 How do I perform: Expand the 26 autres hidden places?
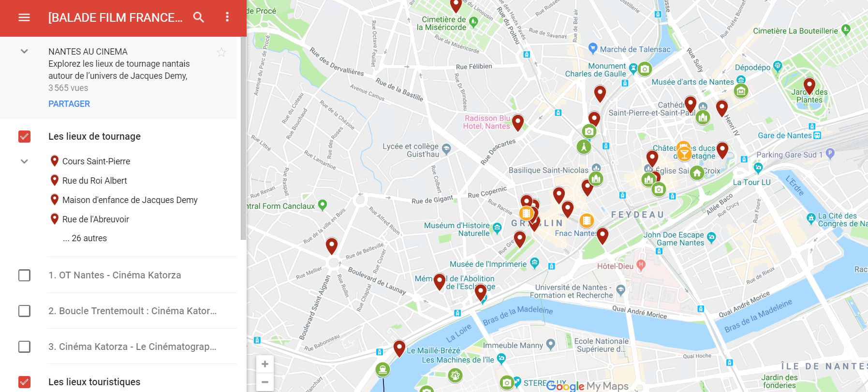tap(85, 238)
